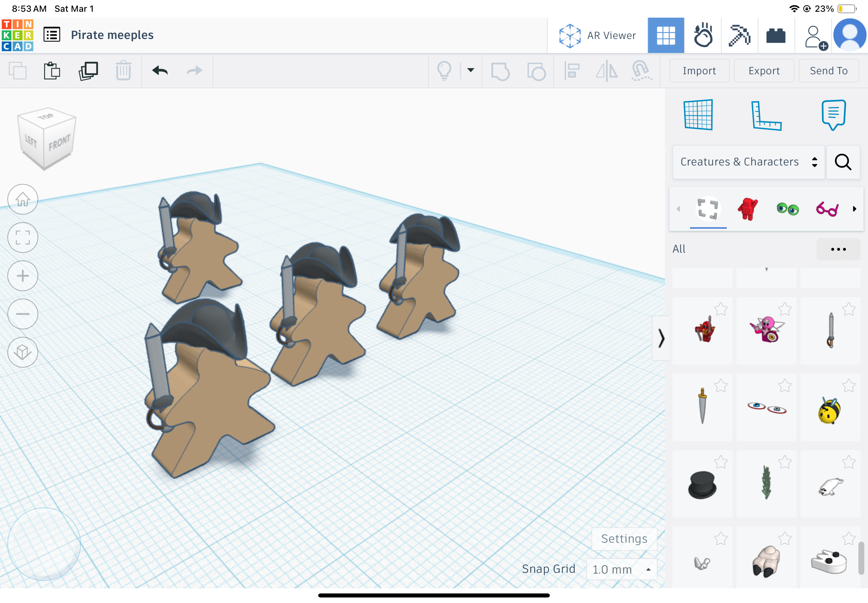Switch to Blocks pickaxe view

point(739,35)
